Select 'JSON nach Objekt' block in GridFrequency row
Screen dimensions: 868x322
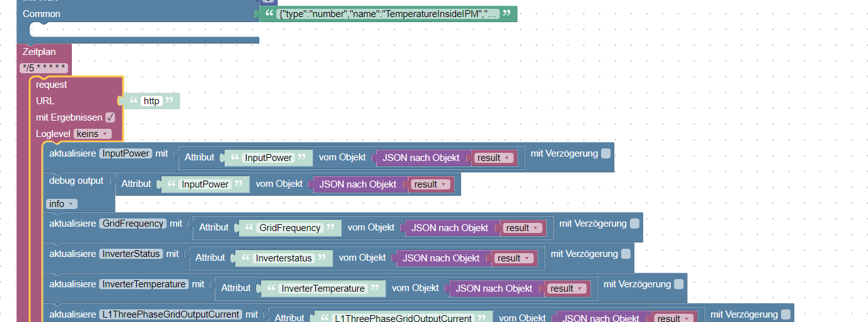[x=450, y=228]
